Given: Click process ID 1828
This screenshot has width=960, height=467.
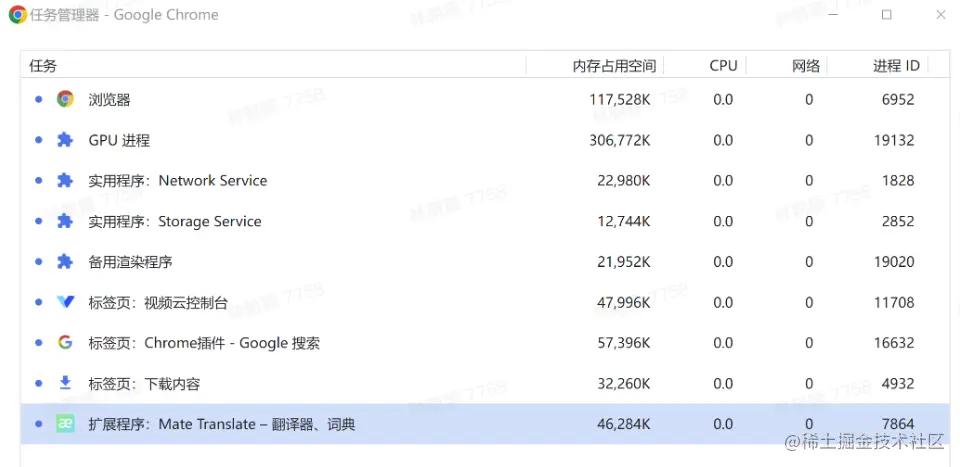Looking at the screenshot, I should (x=898, y=181).
